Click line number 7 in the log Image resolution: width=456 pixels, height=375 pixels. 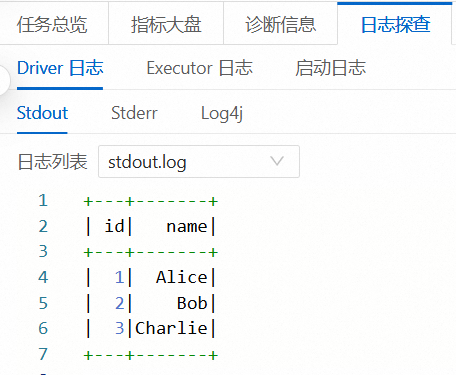click(x=43, y=354)
